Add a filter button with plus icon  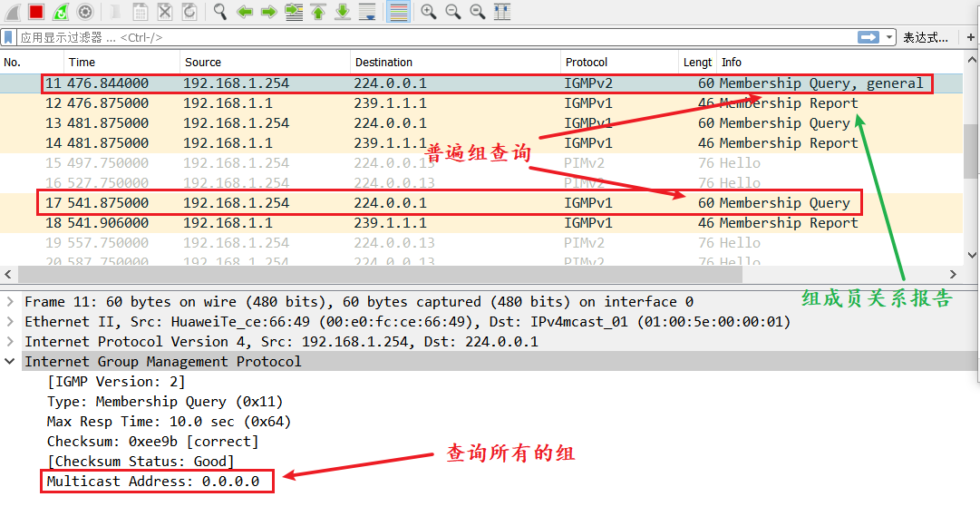[971, 37]
